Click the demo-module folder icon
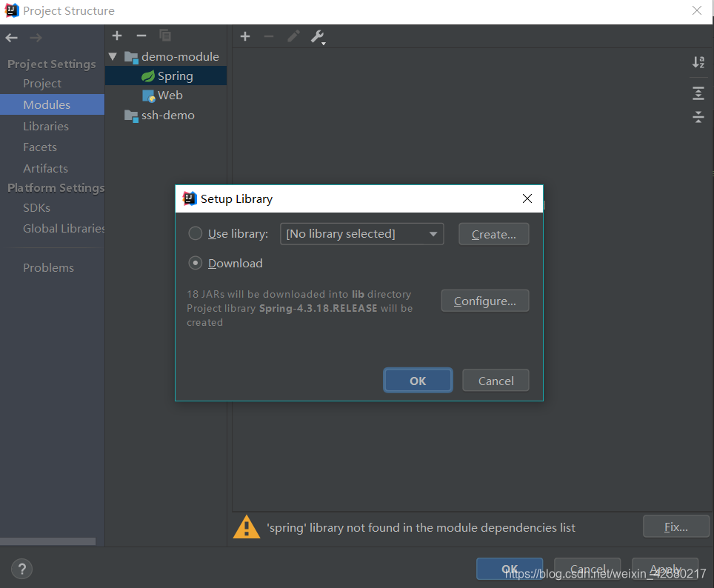 pos(131,57)
